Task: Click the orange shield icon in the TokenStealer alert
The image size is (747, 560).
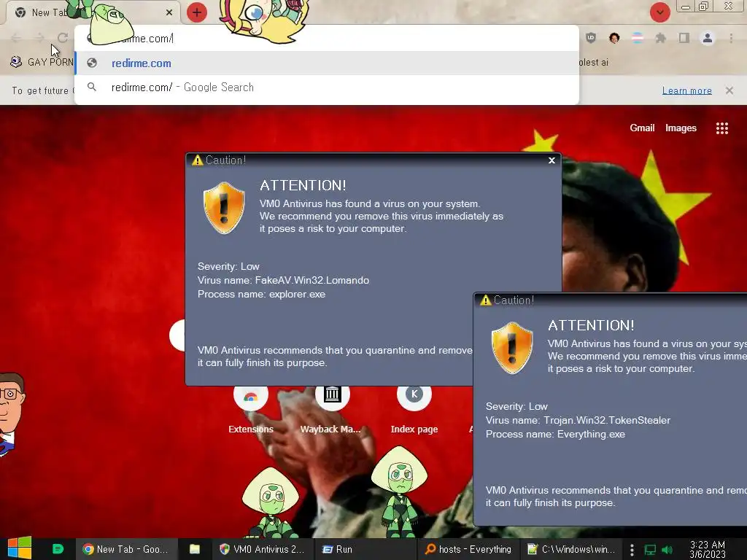Action: 512,348
